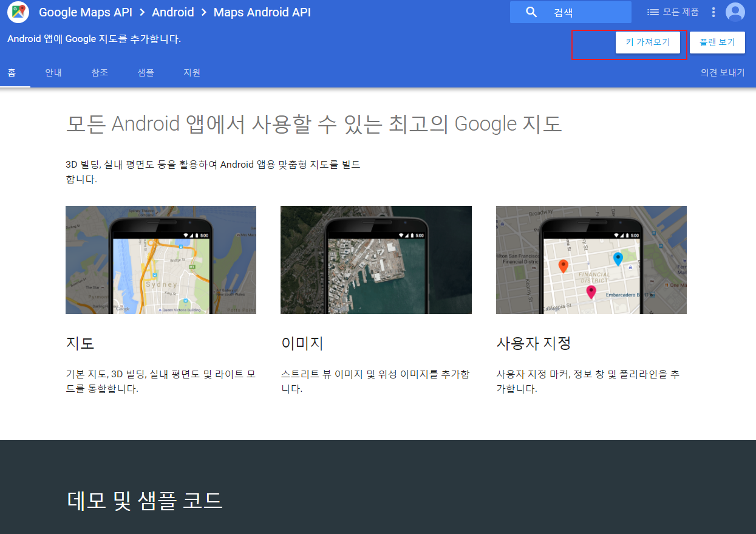Click the 'Android 앱에 Google 지도를 추가합니다' subtitle

coord(94,39)
